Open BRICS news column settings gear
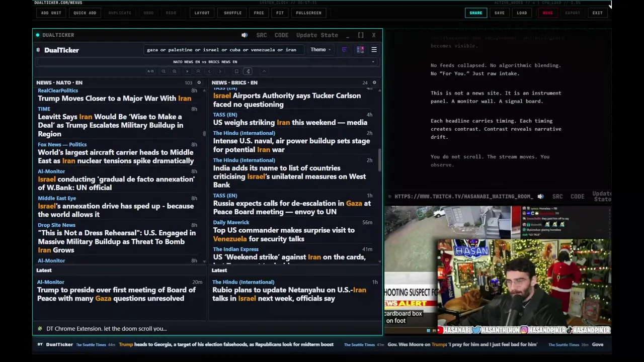This screenshot has width=644, height=362. [374, 82]
